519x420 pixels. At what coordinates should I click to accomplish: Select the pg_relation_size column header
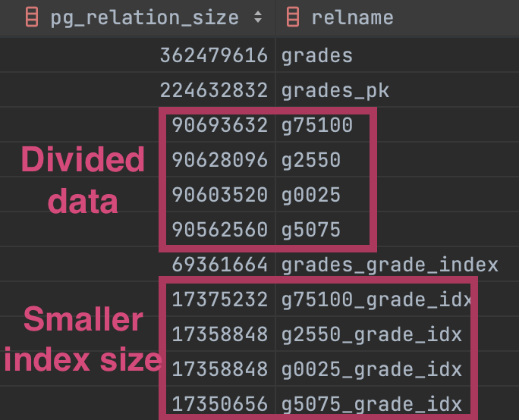click(144, 17)
